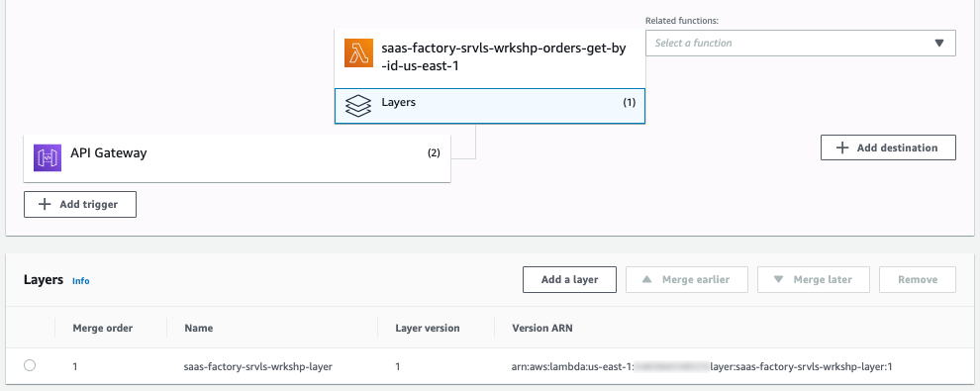Click the saas-factory-srvls-wrkshp-orders-get-by-id function name
This screenshot has height=391, width=980.
[503, 56]
